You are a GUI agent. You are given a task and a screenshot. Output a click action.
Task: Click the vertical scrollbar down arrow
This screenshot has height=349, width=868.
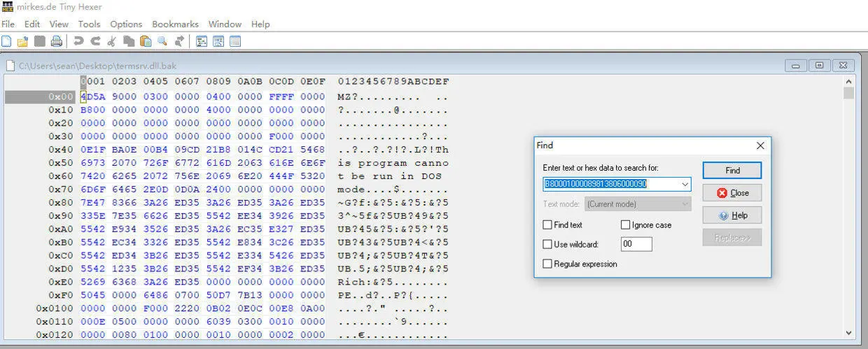tap(848, 334)
